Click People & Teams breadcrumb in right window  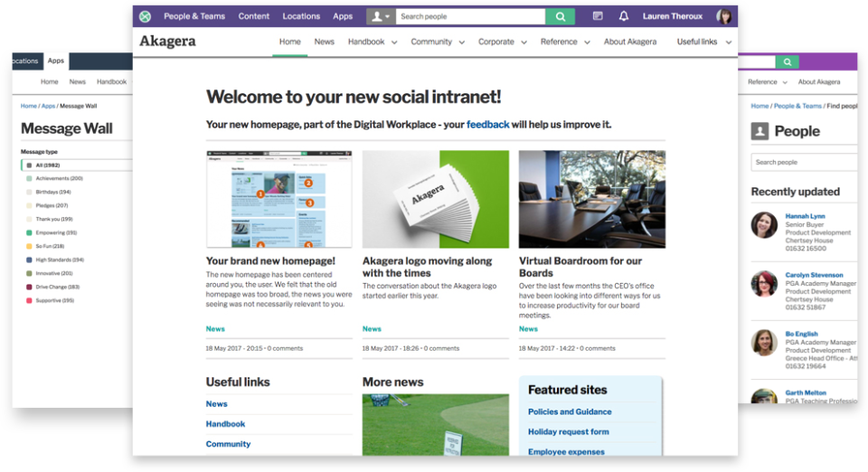coord(797,106)
